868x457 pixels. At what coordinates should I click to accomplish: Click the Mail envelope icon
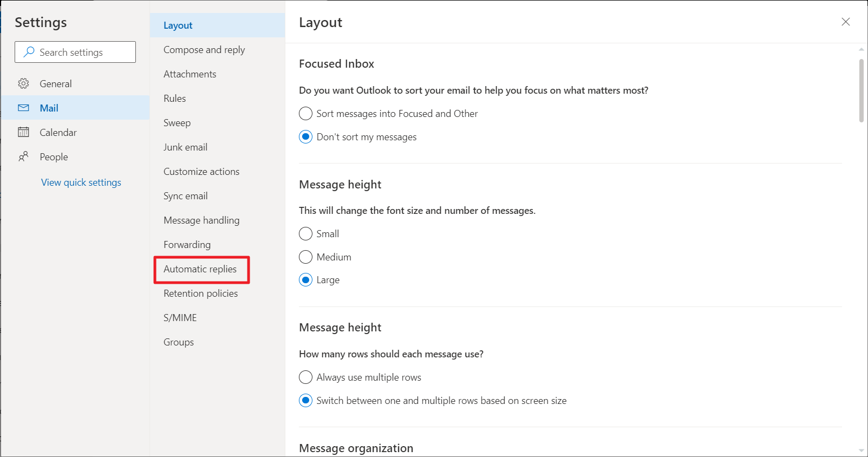pos(23,108)
